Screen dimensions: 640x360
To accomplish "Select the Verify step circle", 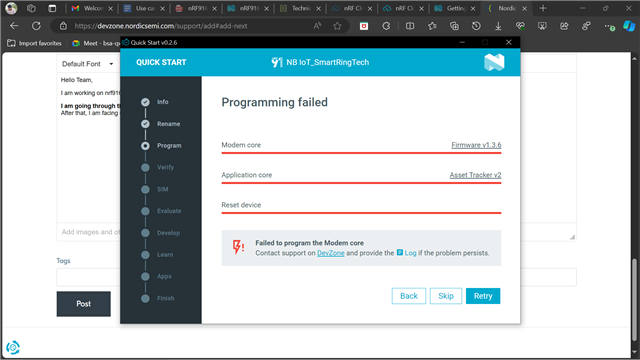I will 145,167.
